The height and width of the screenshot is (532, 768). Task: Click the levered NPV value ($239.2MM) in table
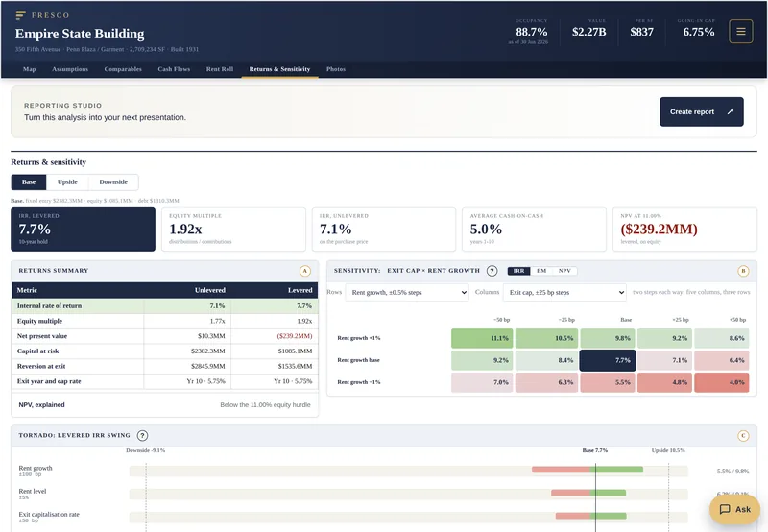pyautogui.click(x=295, y=336)
